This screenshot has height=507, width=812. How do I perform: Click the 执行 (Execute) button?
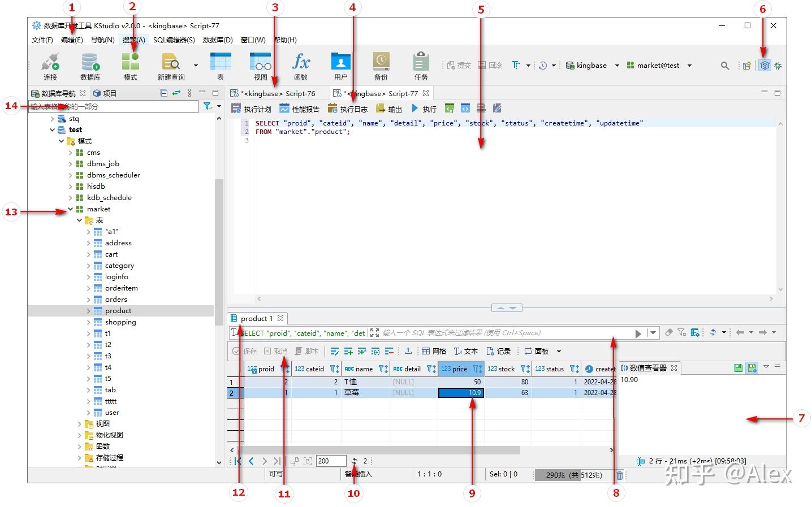(423, 109)
